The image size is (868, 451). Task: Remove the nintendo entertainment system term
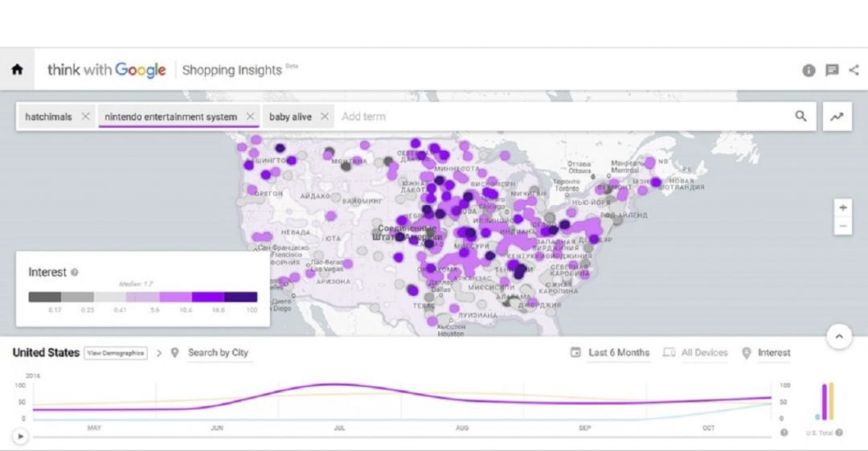coord(250,117)
